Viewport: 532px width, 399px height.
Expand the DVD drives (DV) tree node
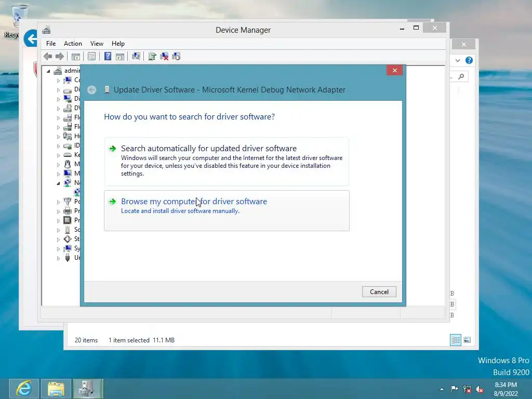tap(58, 109)
